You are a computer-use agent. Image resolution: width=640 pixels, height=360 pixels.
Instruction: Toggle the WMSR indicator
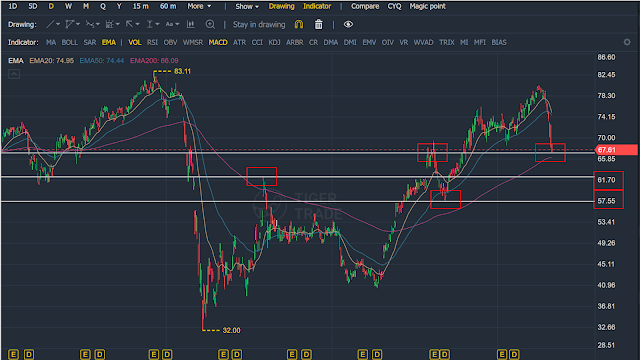193,42
